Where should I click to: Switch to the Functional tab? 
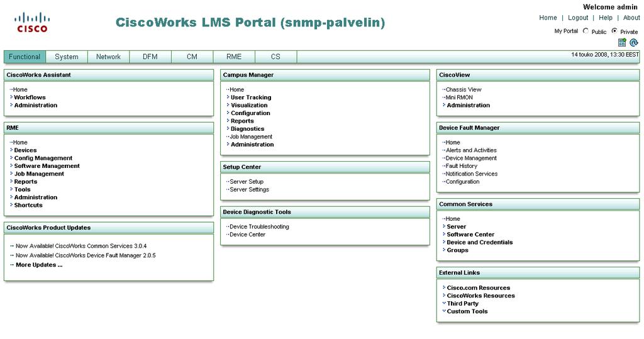pyautogui.click(x=25, y=57)
